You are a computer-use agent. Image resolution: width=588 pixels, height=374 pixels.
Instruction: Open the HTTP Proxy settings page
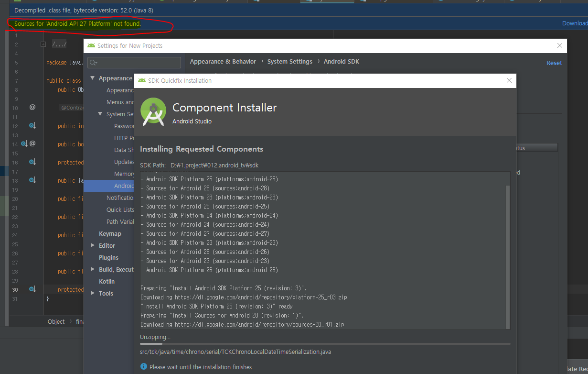[x=124, y=138]
